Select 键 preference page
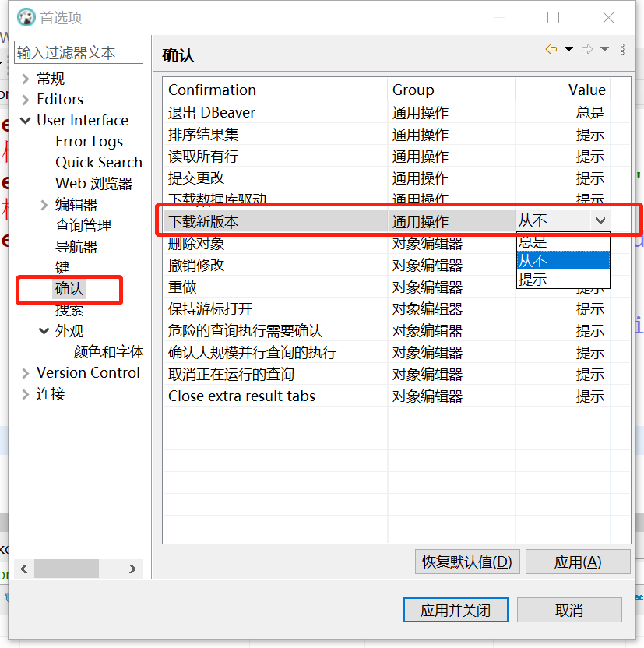This screenshot has width=644, height=648. (62, 268)
